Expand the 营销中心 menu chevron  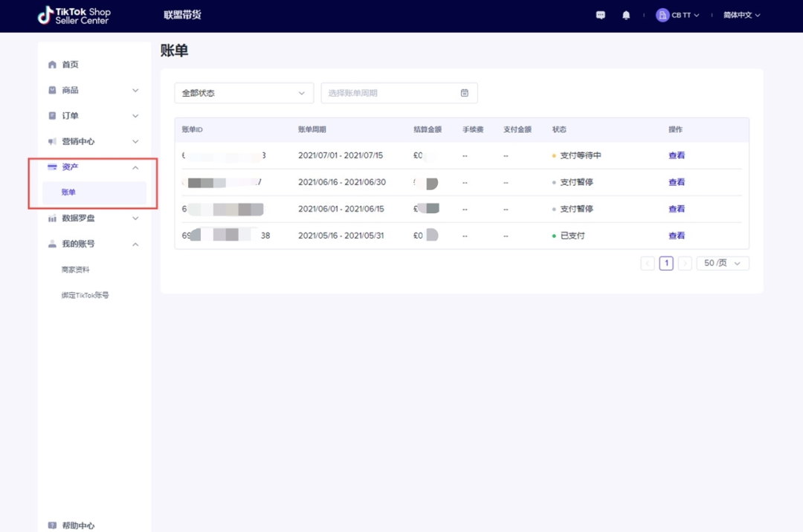pyautogui.click(x=135, y=142)
